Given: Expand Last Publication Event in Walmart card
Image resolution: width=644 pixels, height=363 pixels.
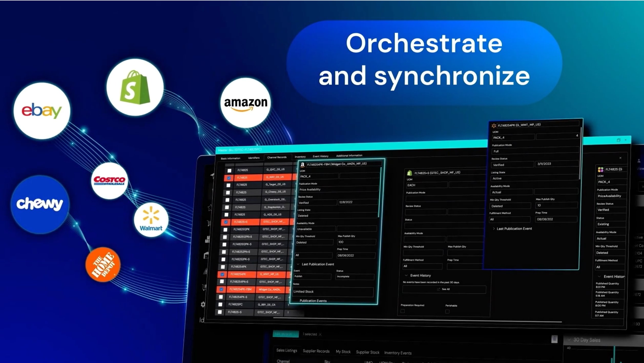Looking at the screenshot, I should 494,229.
